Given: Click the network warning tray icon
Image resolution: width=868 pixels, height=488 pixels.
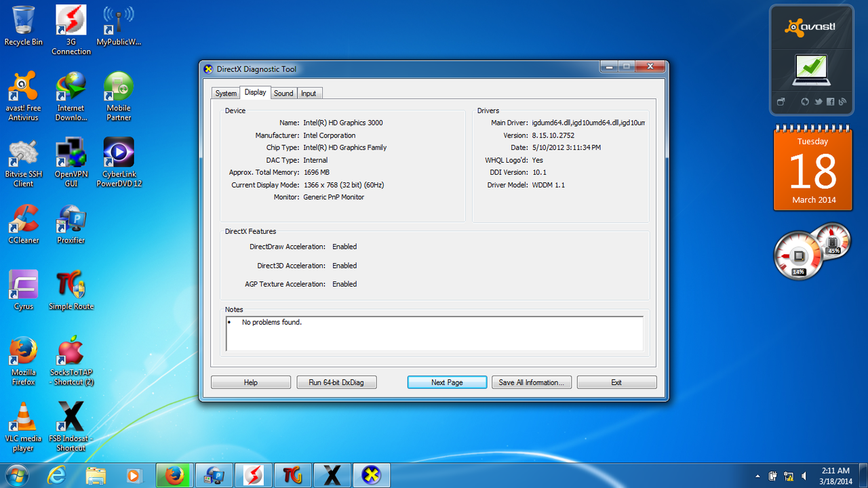Looking at the screenshot, I should pos(789,476).
